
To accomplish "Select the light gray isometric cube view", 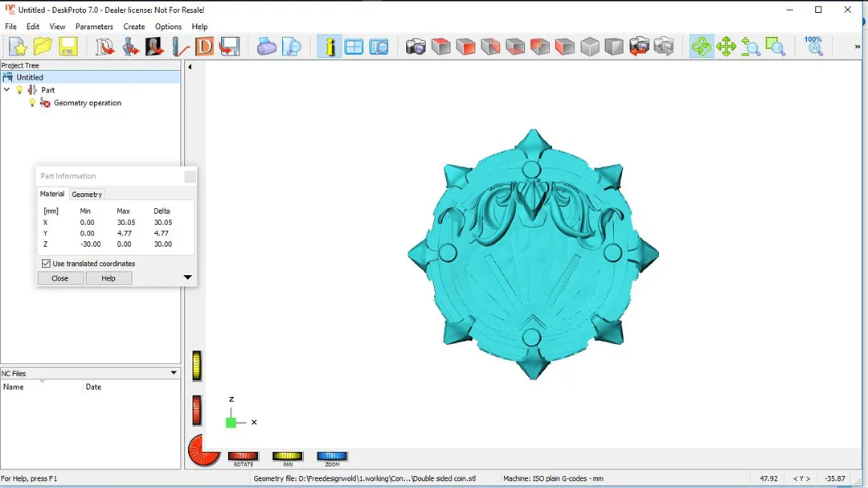I will coord(590,47).
